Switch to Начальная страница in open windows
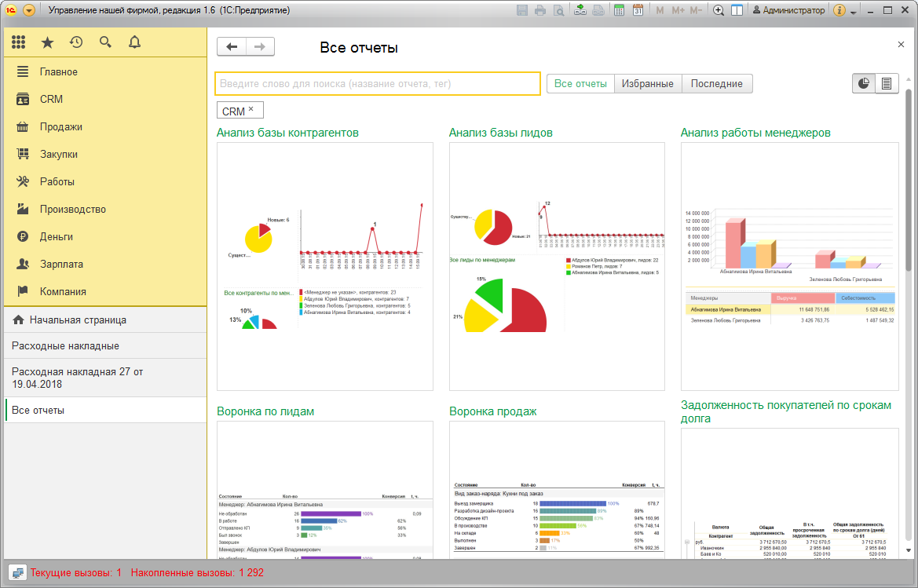 click(105, 320)
